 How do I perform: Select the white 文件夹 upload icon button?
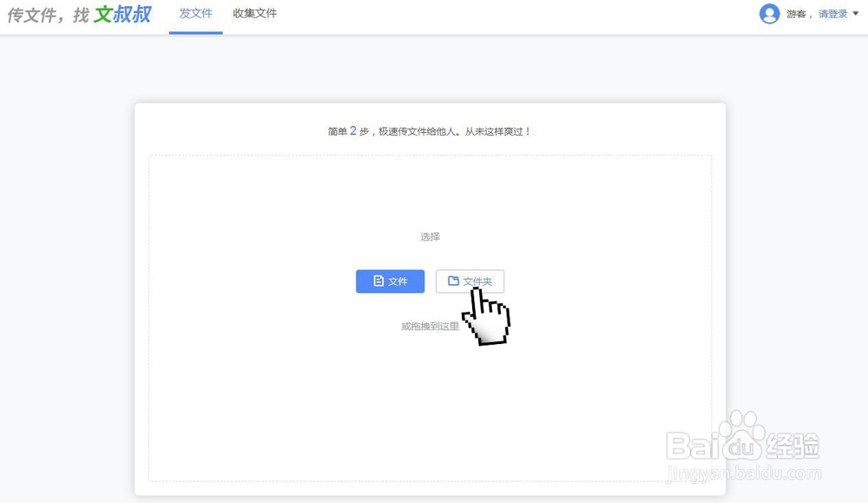point(470,281)
